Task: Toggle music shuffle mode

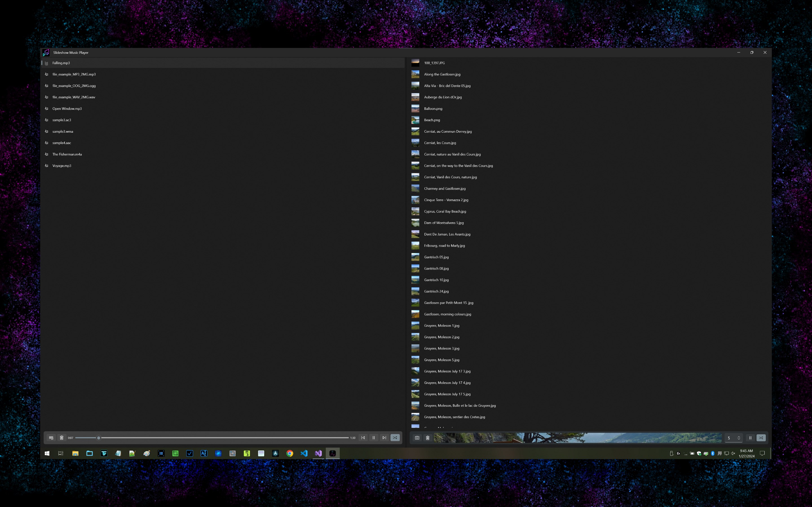Action: coord(395,438)
